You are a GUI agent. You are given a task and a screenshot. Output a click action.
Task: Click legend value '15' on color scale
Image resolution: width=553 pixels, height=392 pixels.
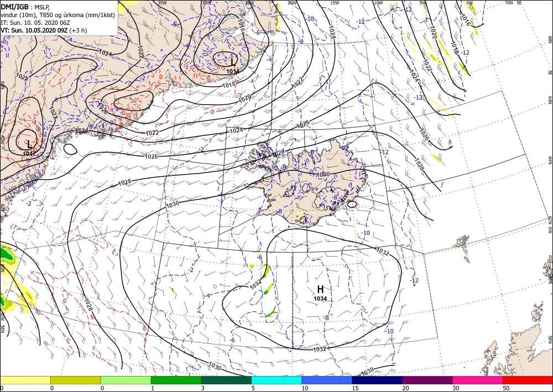tap(354, 388)
